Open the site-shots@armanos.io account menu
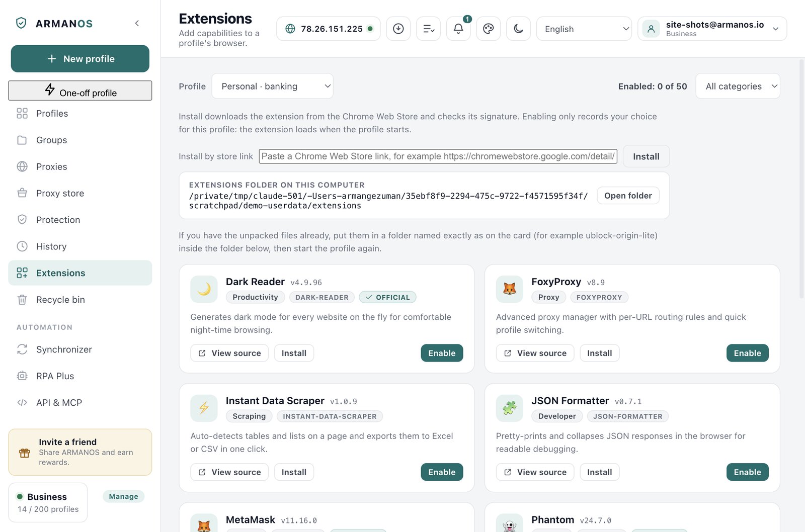 click(712, 29)
